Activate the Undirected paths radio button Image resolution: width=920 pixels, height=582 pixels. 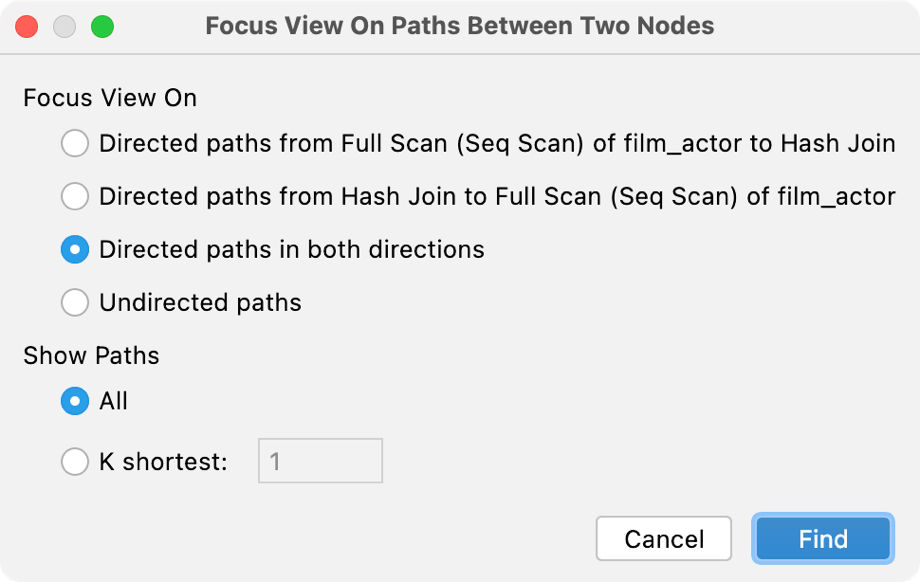click(74, 302)
